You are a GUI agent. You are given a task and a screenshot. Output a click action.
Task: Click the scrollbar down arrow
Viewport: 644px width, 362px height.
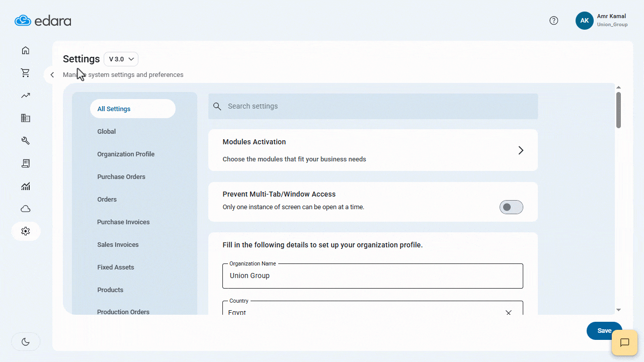click(x=618, y=310)
